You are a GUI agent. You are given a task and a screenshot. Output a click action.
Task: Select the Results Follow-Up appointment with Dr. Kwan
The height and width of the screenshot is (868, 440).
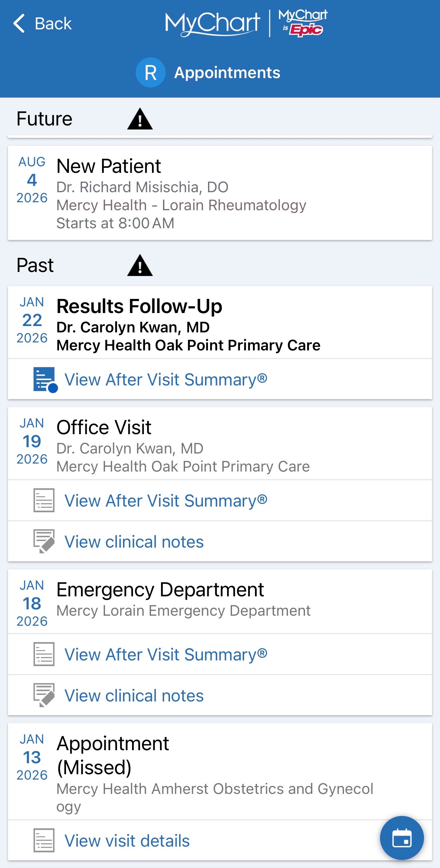219,322
